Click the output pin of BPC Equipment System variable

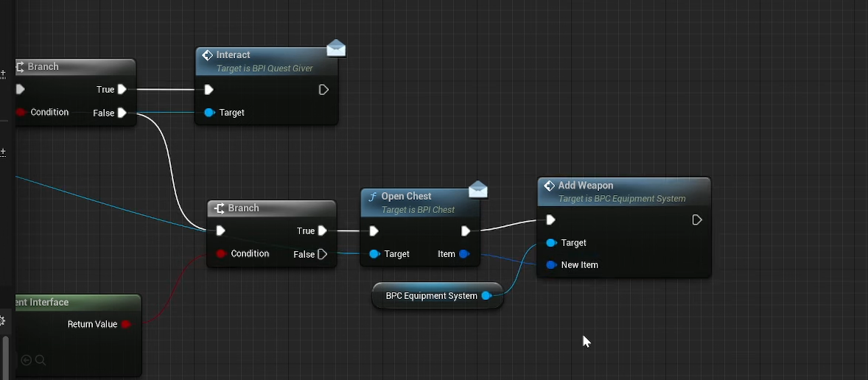486,296
